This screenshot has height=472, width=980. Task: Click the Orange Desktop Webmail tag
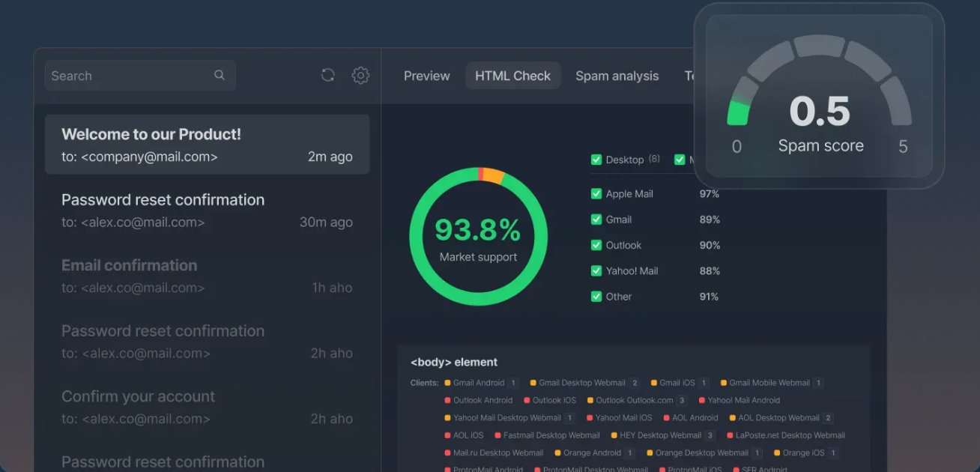(704, 453)
